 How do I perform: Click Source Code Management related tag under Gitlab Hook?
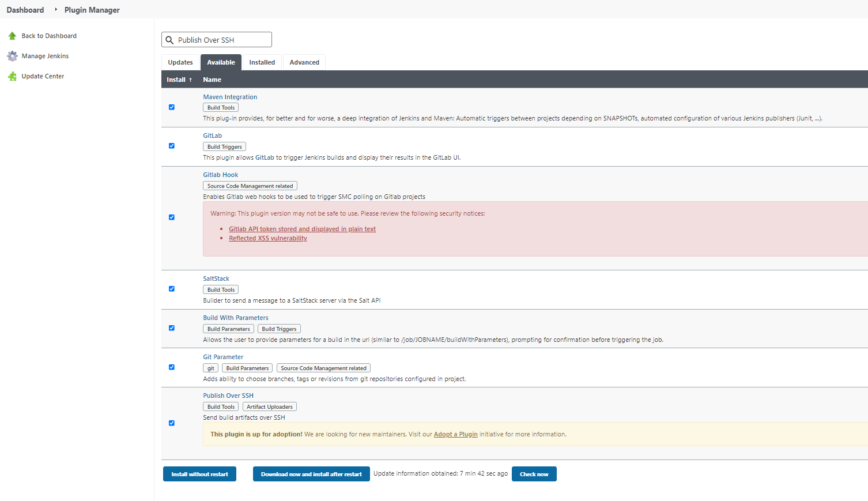click(250, 186)
